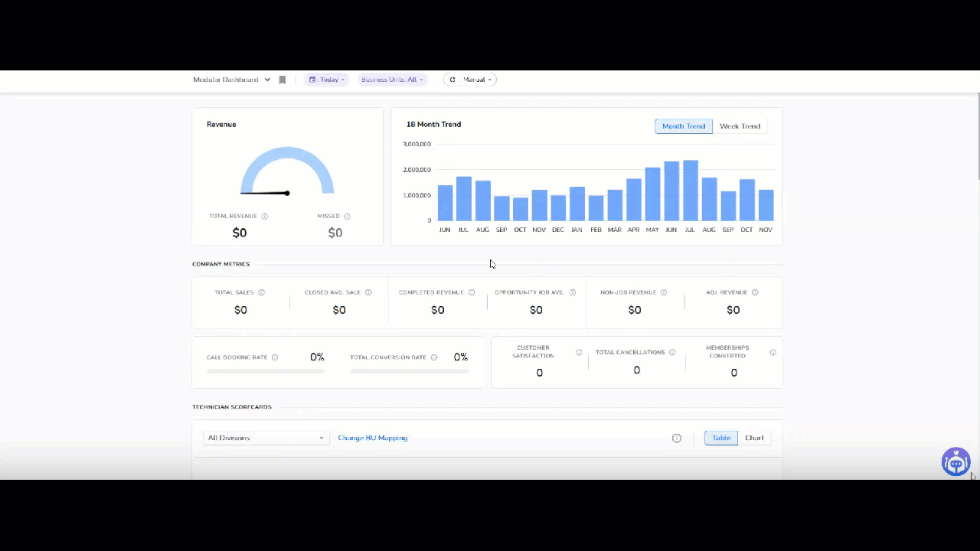
Task: Click info icon beside Closed Avg. Sale
Action: 368,292
